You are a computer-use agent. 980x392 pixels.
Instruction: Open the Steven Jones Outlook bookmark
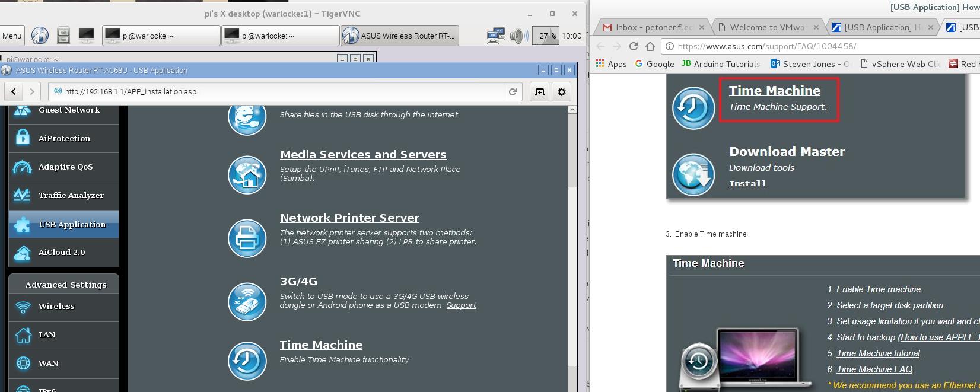[810, 64]
